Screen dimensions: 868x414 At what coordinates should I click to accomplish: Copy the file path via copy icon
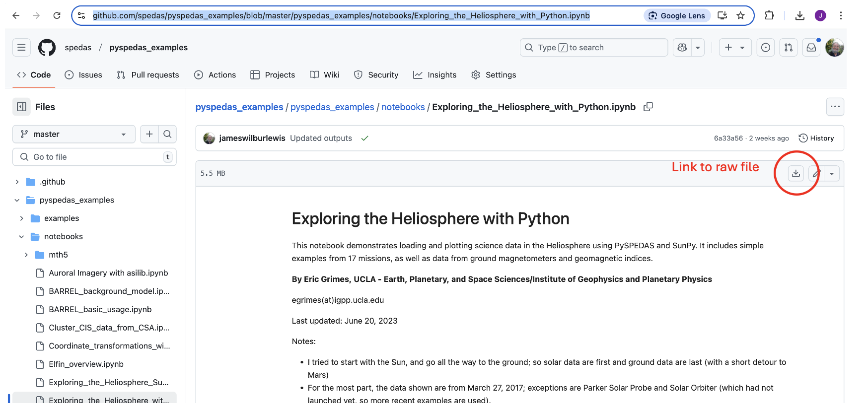648,107
